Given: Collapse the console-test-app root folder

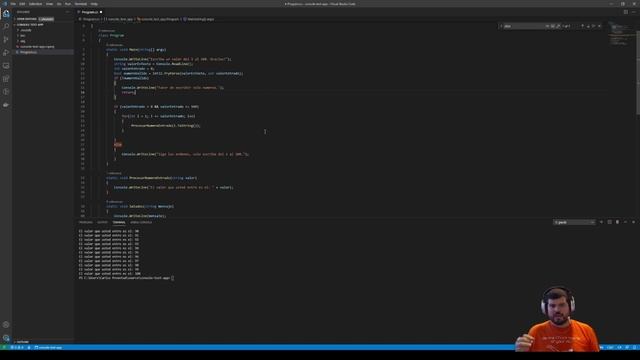Looking at the screenshot, I should 30,24.
